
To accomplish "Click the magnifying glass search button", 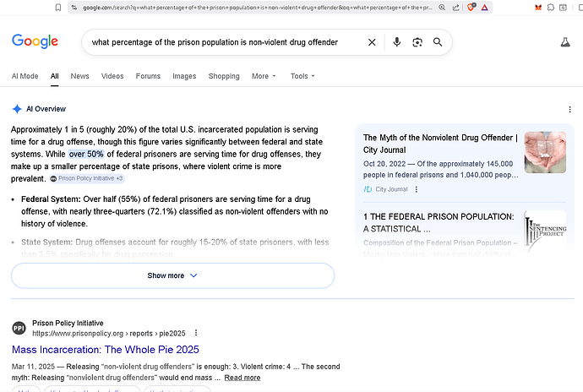I will click(x=438, y=42).
